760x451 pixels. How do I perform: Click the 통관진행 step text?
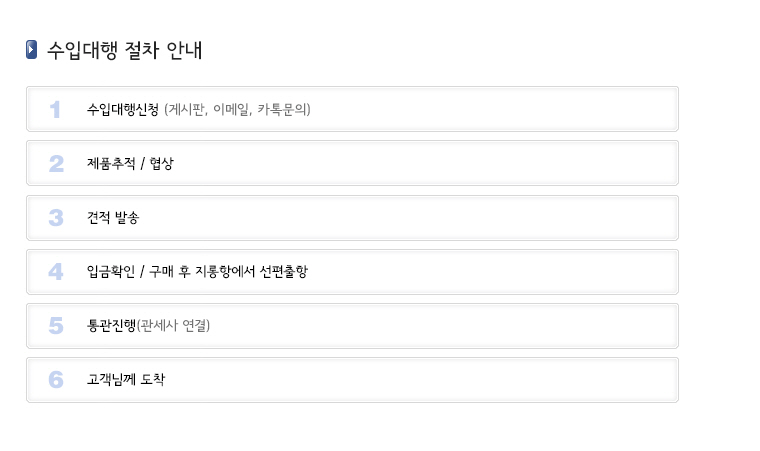click(111, 325)
